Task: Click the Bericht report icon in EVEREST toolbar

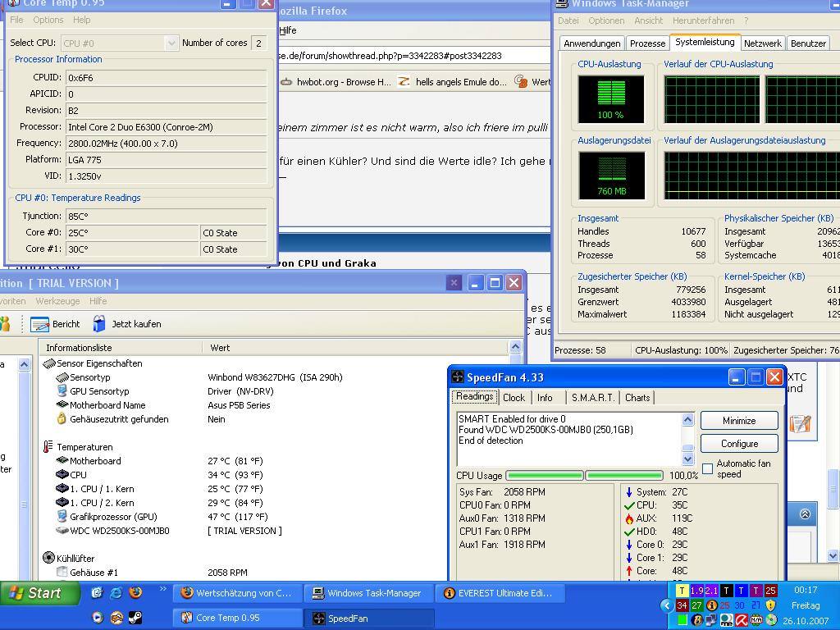Action: pos(39,324)
